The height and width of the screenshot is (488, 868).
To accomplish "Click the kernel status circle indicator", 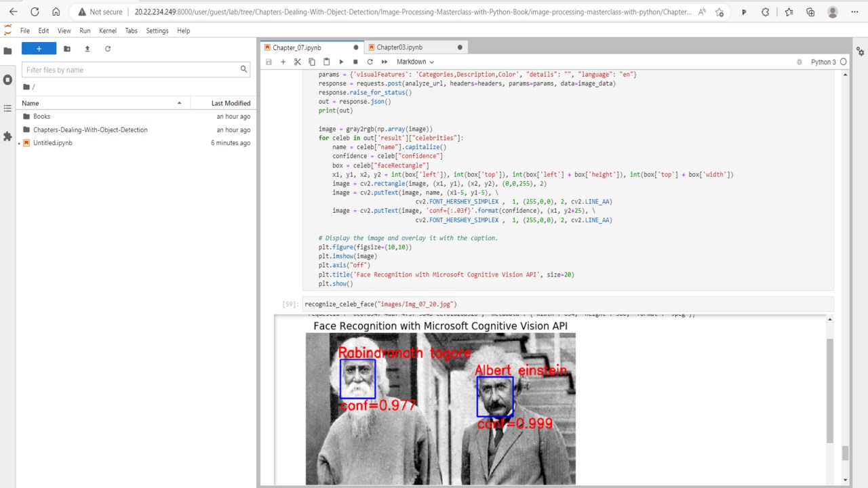I will [x=844, y=62].
